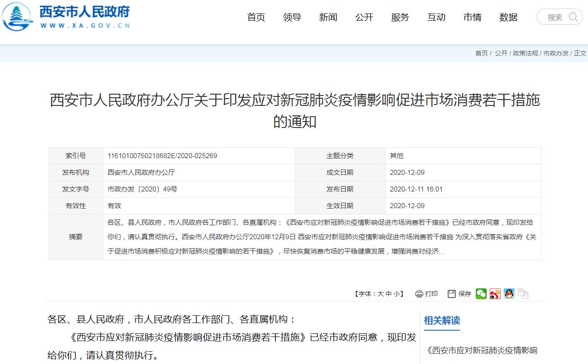
Task: Click the 其他 subject category value
Action: pyautogui.click(x=397, y=156)
